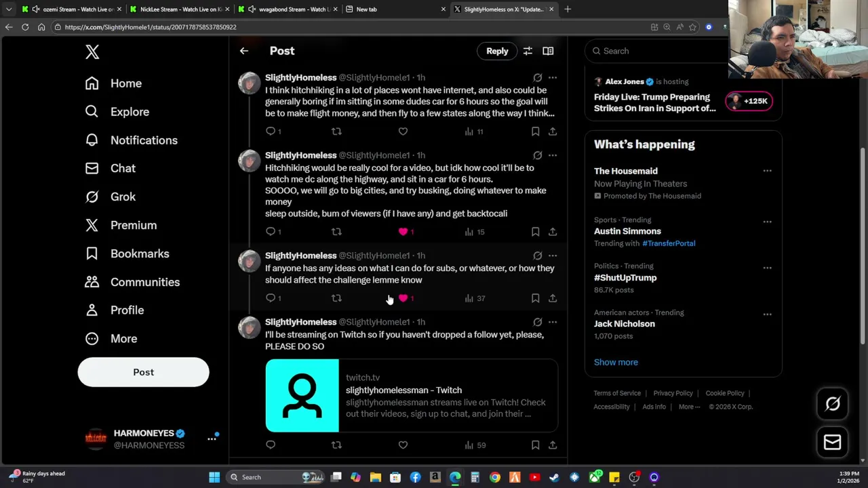This screenshot has height=488, width=868.
Task: Open more options on the Twitch tweet
Action: tap(553, 322)
